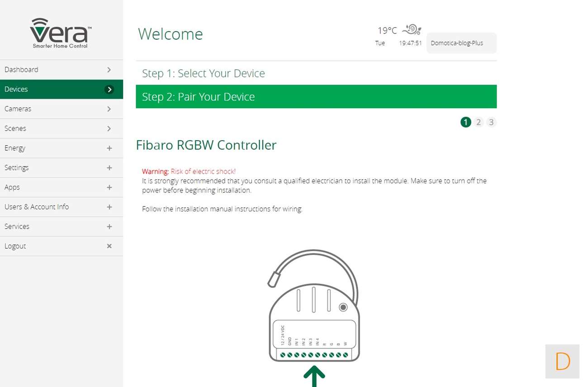
Task: Expand the Services plus icon
Action: (x=109, y=227)
